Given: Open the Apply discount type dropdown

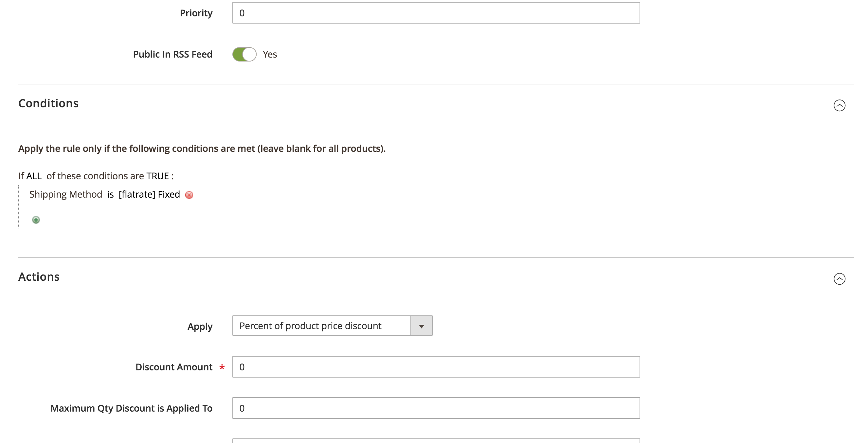Looking at the screenshot, I should 332,326.
